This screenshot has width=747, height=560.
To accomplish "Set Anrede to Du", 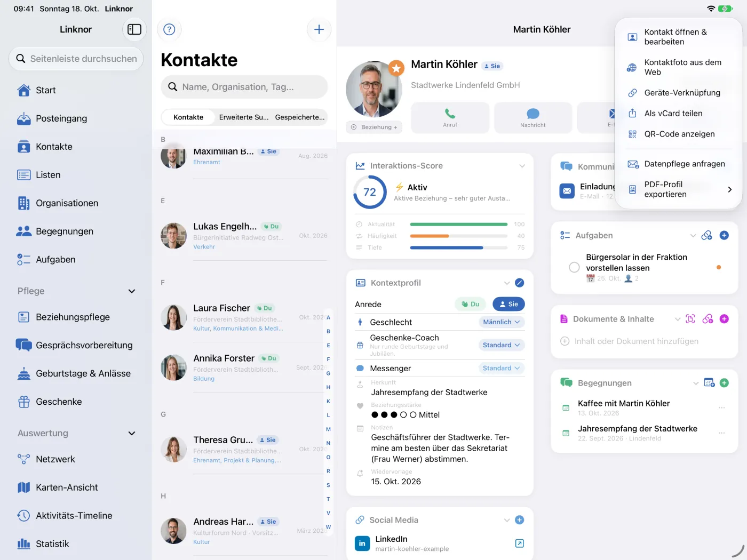I will point(470,304).
